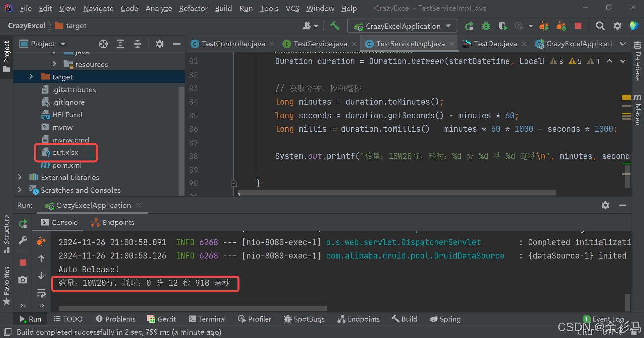This screenshot has height=338, width=644.
Task: Stop the running application red square
Action: point(578,26)
